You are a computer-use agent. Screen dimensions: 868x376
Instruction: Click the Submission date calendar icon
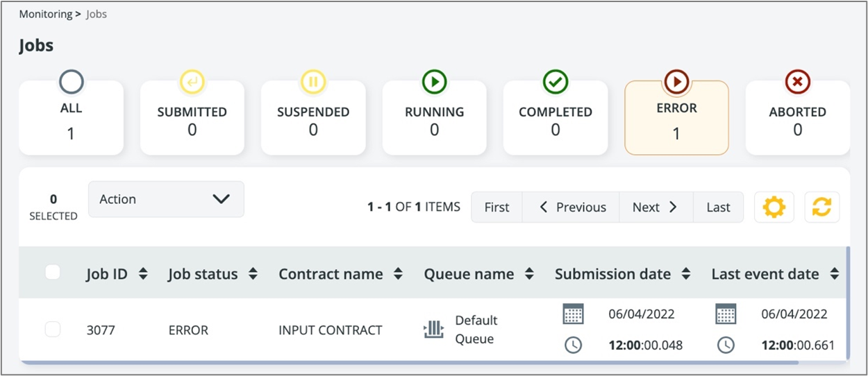tap(573, 314)
